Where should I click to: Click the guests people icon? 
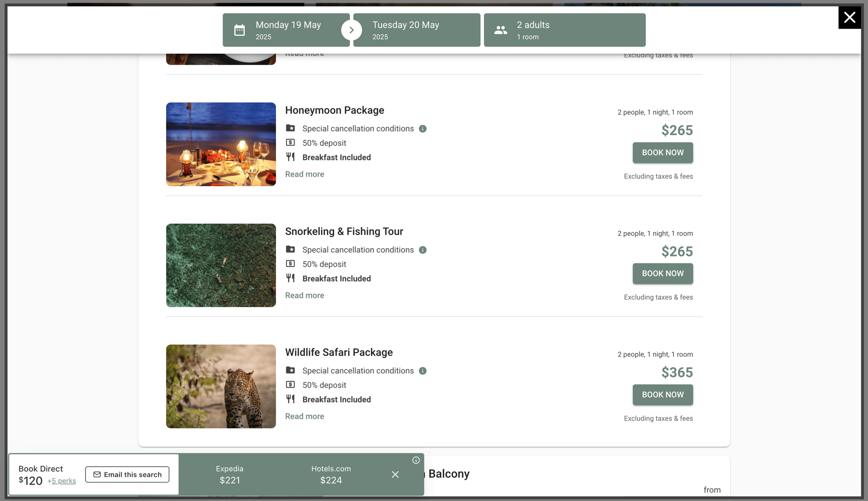(500, 30)
